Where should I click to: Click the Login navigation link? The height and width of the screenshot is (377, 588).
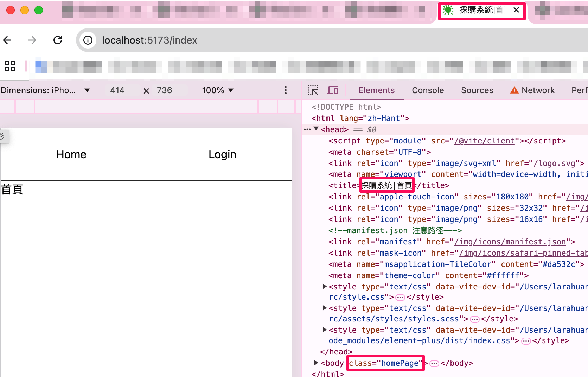click(x=222, y=154)
